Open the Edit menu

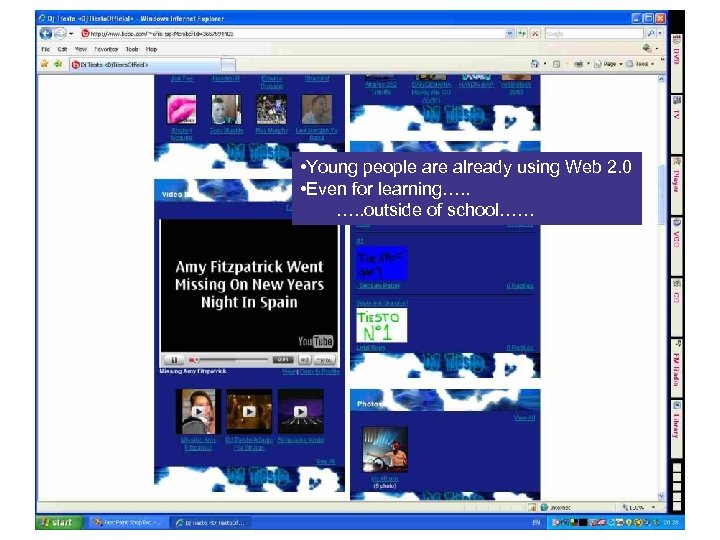62,49
